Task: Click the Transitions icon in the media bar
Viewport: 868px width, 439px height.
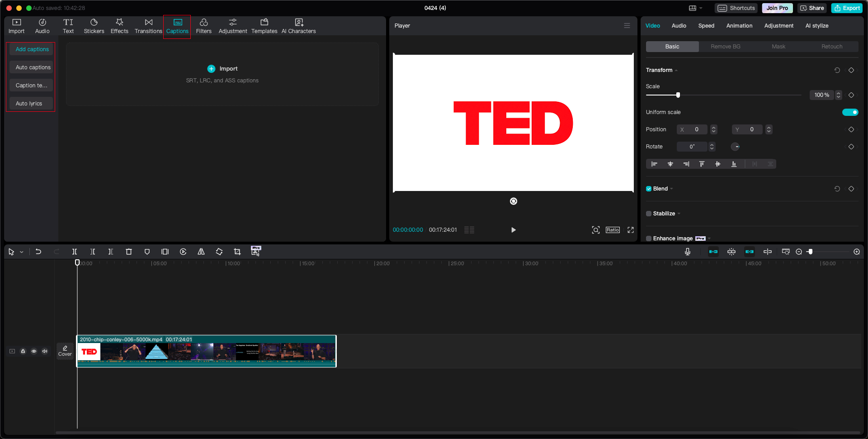Action: (148, 26)
